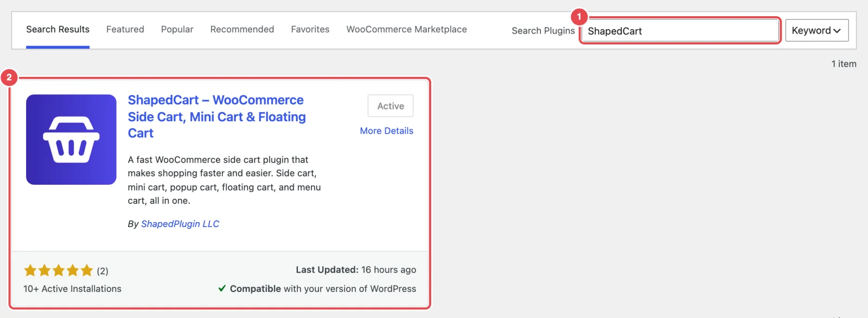The image size is (868, 318).
Task: Click the Active button for ShapedCart
Action: point(391,106)
